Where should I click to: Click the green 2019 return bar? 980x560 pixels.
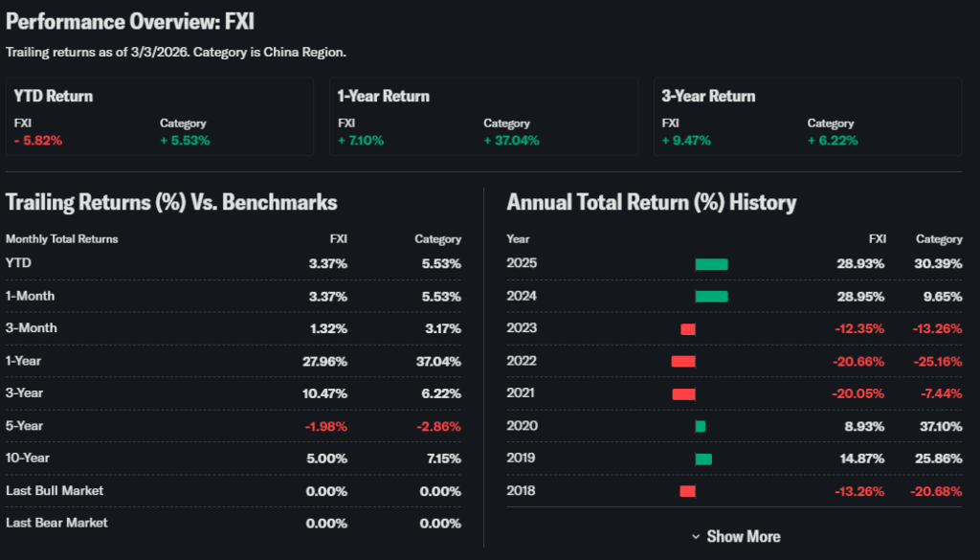pyautogui.click(x=703, y=459)
